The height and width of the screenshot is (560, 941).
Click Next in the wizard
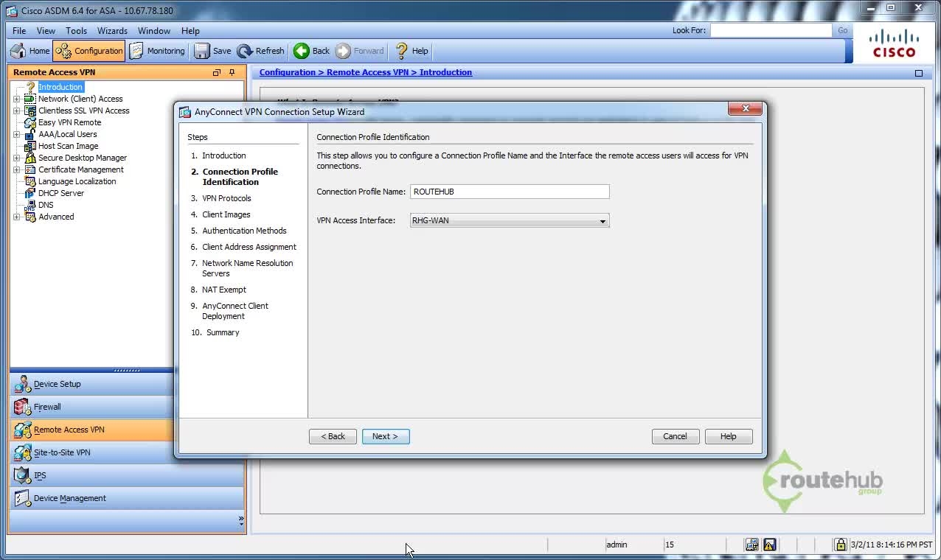[386, 436]
